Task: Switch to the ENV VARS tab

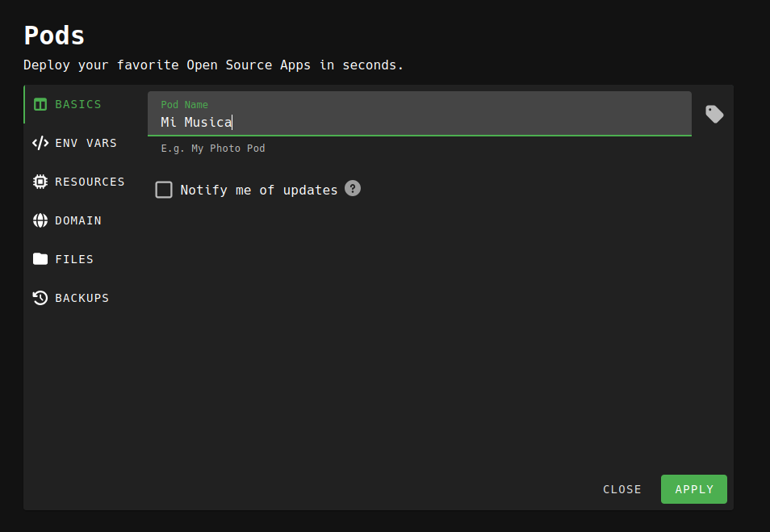Action: point(86,143)
